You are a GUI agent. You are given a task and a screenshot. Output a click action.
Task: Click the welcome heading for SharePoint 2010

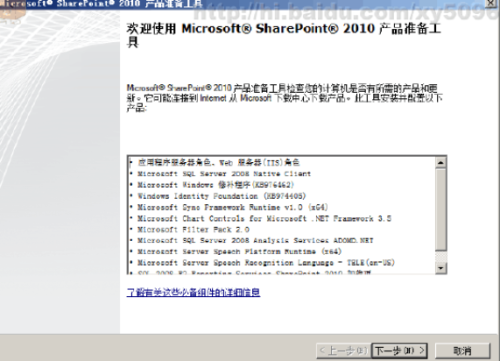pyautogui.click(x=284, y=35)
